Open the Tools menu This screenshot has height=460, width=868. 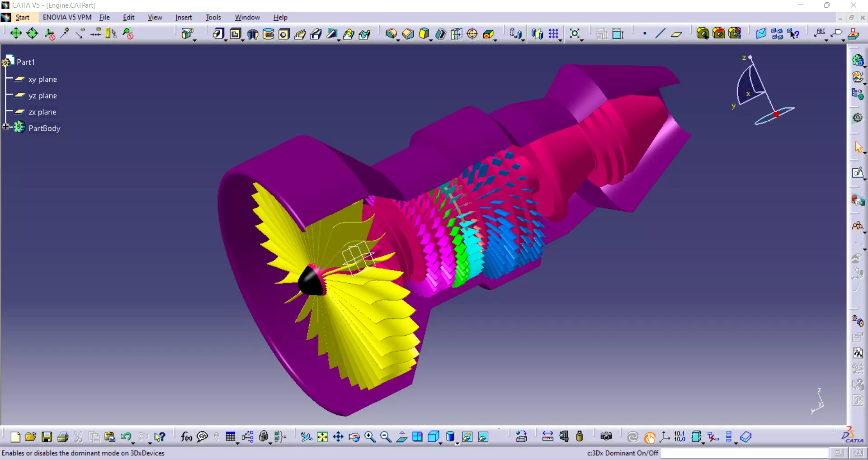(x=213, y=17)
